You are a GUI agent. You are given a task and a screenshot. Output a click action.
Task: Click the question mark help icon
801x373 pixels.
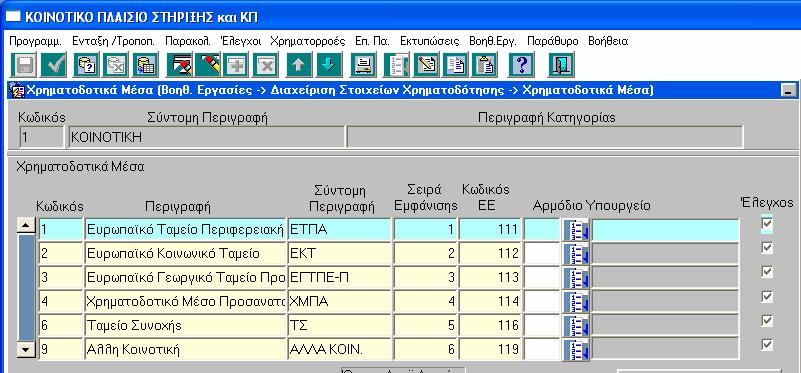point(521,65)
